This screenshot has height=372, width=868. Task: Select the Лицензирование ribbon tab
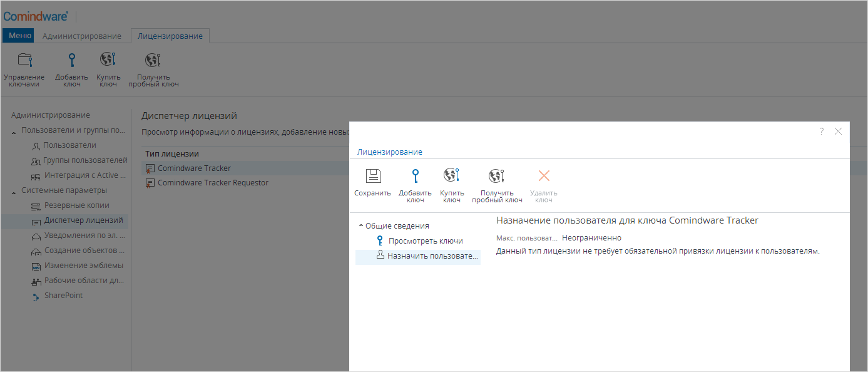coord(170,36)
